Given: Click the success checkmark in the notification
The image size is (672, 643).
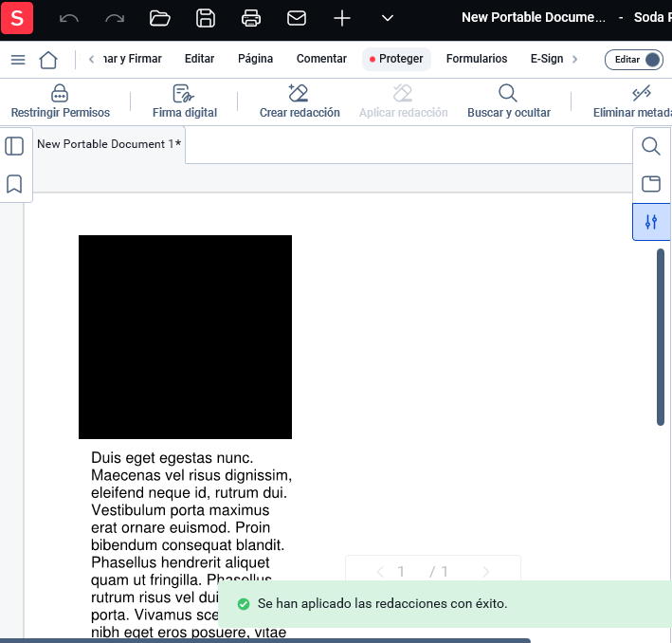Looking at the screenshot, I should [244, 604].
